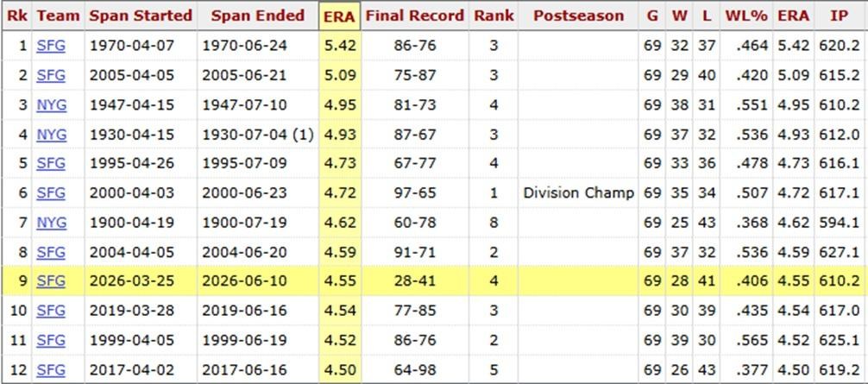Click the WL% column header
The width and height of the screenshot is (868, 384).
coord(746,16)
